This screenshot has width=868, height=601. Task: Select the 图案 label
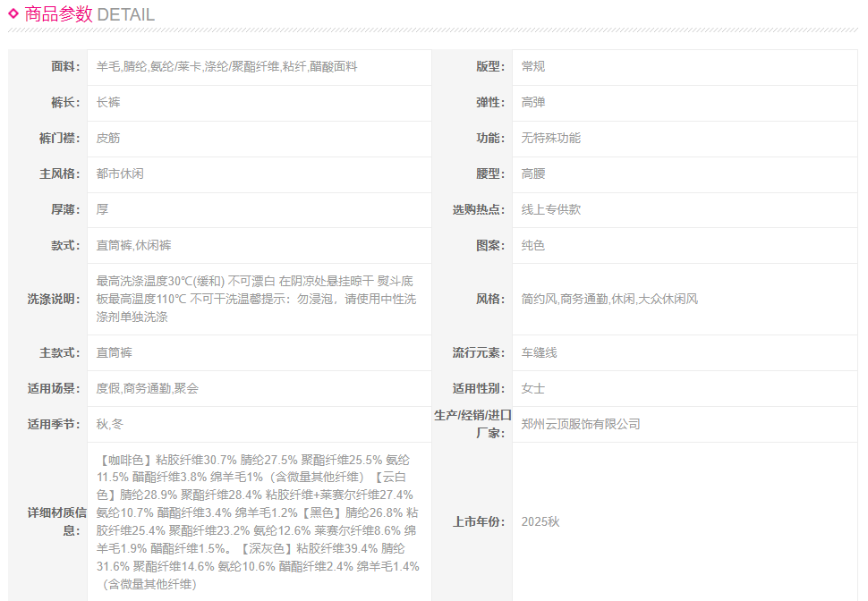pos(490,246)
